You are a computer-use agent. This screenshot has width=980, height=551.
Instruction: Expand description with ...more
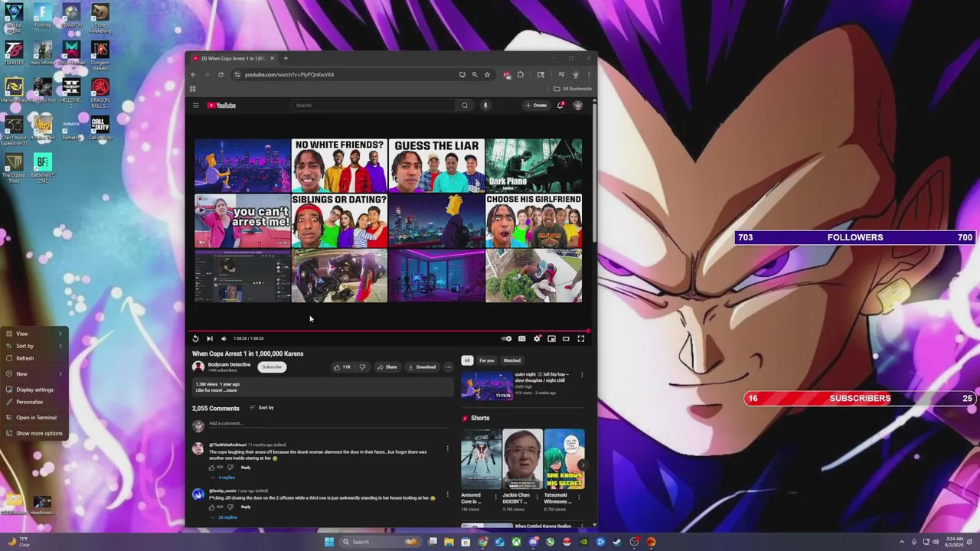click(232, 390)
